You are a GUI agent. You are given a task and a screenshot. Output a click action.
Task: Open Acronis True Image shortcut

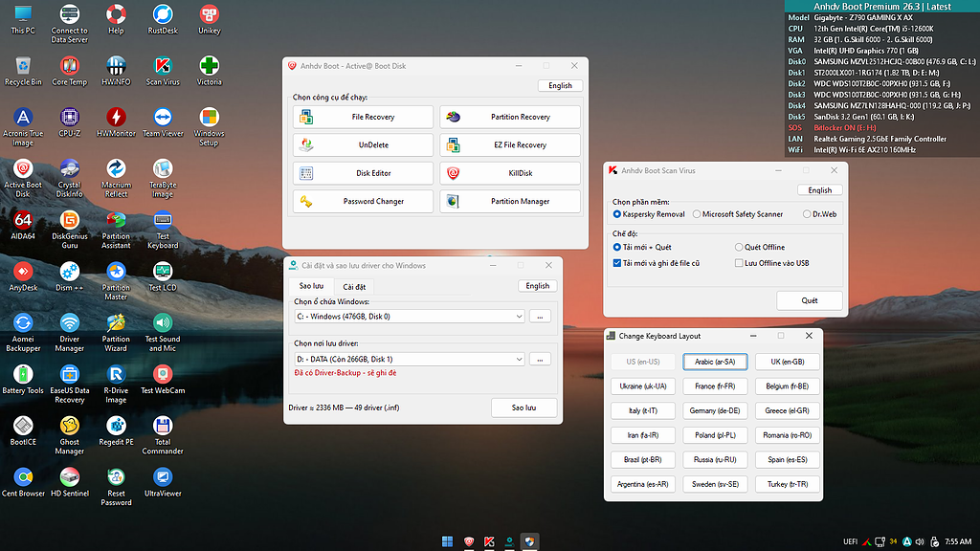coord(23,127)
